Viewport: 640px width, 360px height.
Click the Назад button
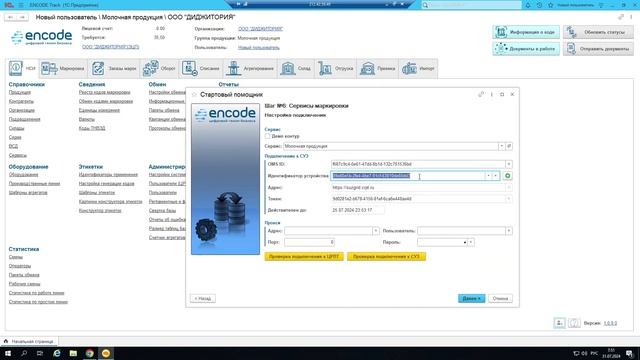[x=203, y=298]
